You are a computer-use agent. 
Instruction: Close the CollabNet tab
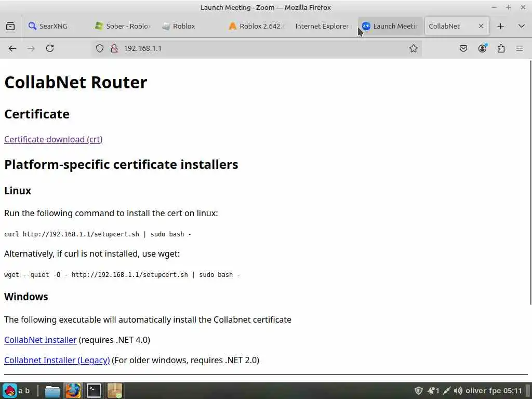tap(481, 26)
